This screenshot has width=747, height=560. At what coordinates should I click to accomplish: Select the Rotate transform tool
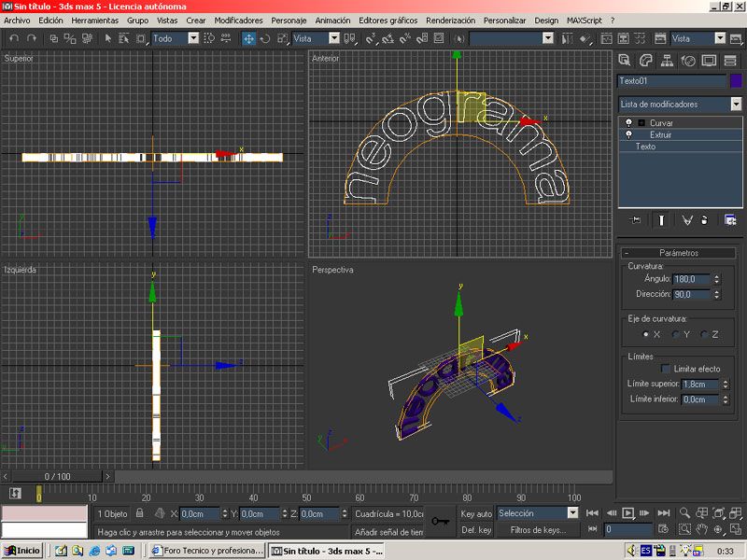[x=265, y=38]
